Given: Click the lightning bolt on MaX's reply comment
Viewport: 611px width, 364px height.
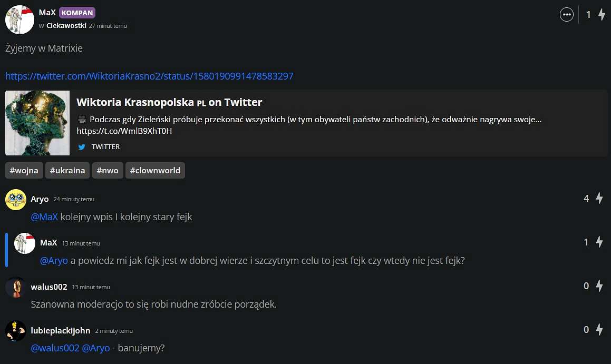Looking at the screenshot, I should (x=599, y=242).
